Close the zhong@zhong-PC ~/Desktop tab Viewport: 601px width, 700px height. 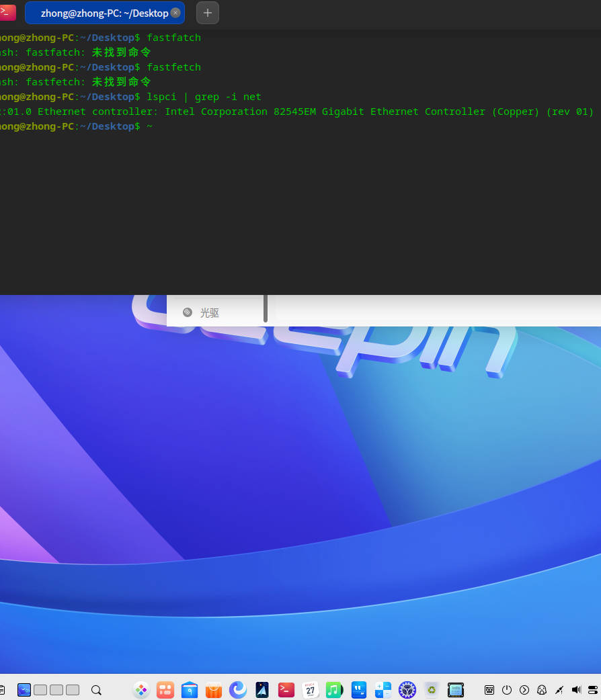coord(175,13)
